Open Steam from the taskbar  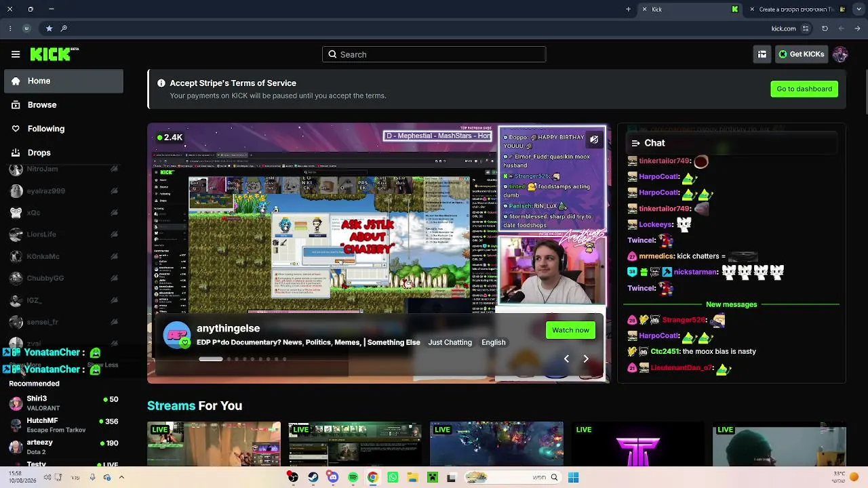[x=313, y=477]
